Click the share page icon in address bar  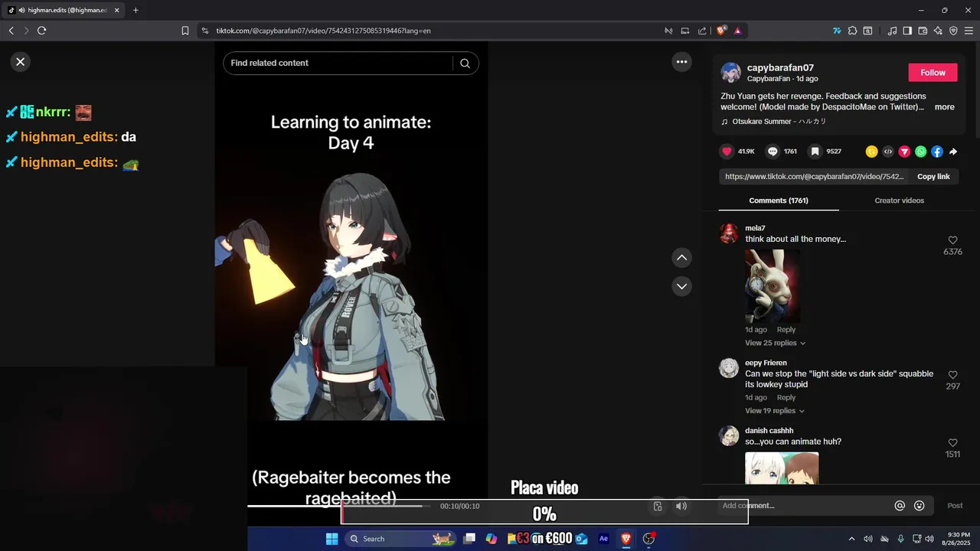[702, 31]
